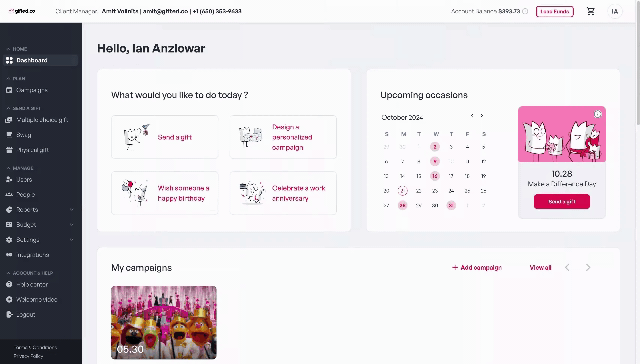
Task: Click the Reports pie chart icon
Action: (9, 209)
